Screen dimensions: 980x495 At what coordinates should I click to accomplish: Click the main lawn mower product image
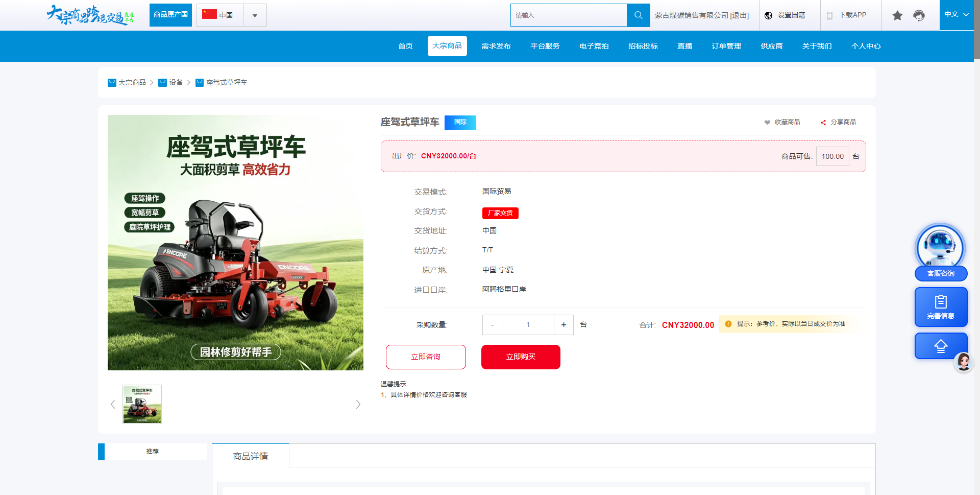pyautogui.click(x=235, y=243)
